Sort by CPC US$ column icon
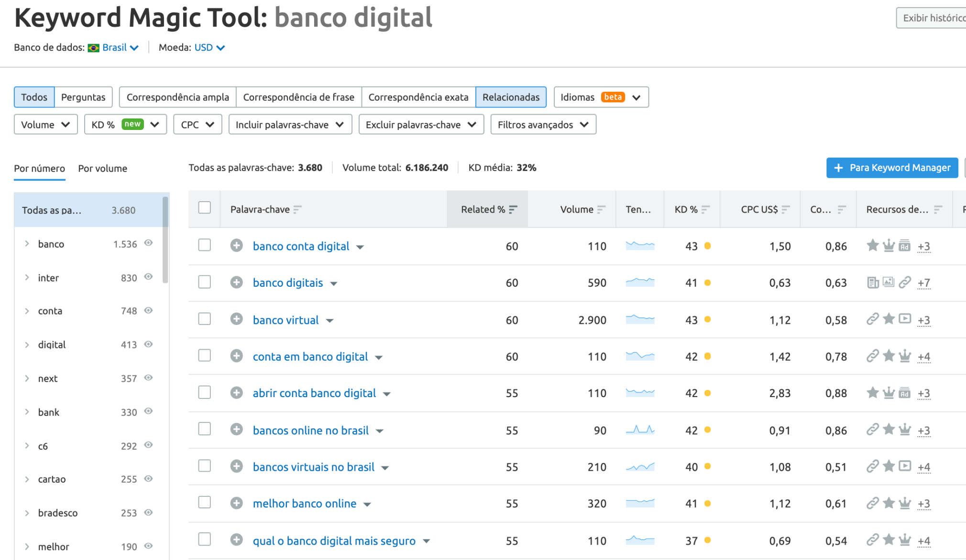The height and width of the screenshot is (560, 966). coord(786,209)
